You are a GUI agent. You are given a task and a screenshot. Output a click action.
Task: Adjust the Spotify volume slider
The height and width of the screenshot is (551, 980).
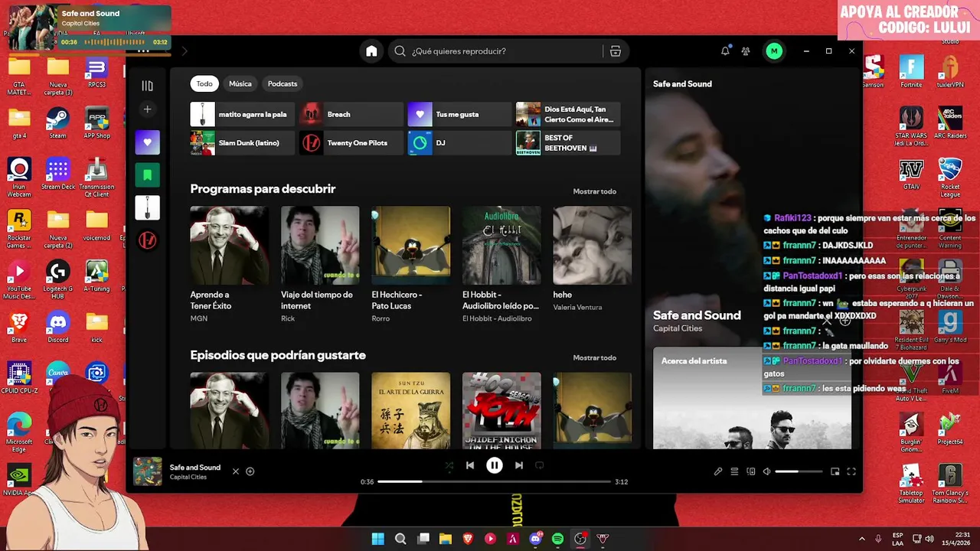[799, 471]
